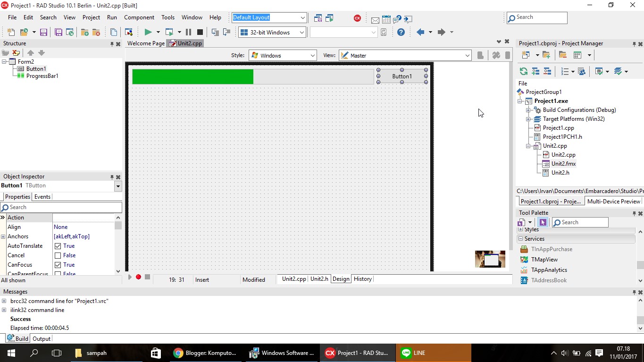
Task: Open the Default Layout dropdown
Action: (302, 18)
